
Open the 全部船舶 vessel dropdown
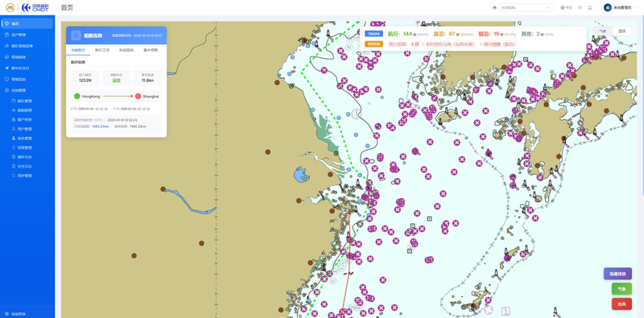[526, 7]
